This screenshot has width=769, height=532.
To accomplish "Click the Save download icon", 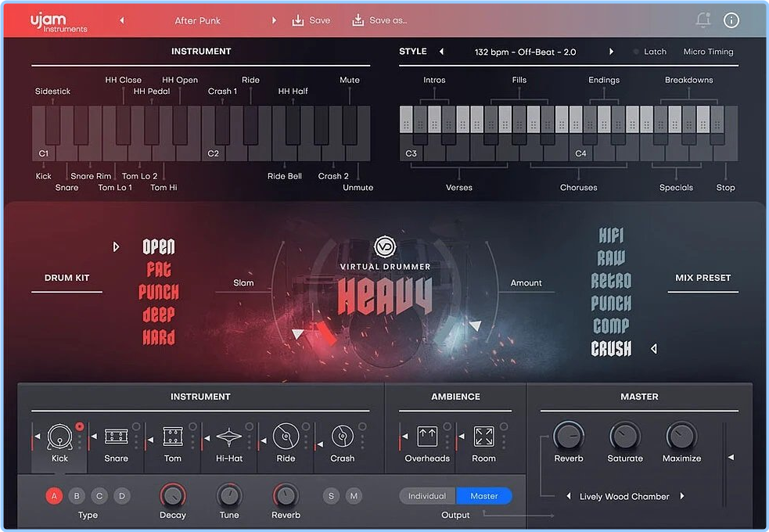I will [x=298, y=20].
